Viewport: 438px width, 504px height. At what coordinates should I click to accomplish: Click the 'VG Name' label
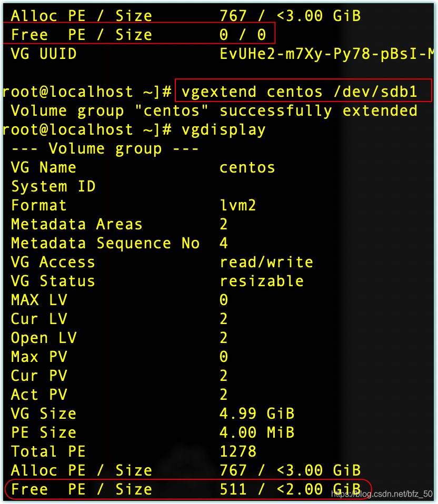tap(44, 168)
